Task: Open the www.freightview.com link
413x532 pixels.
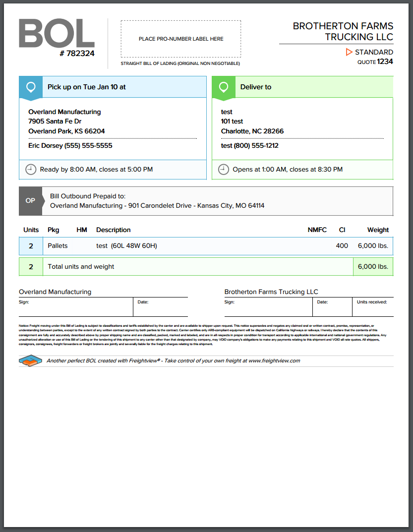Action: click(274, 360)
